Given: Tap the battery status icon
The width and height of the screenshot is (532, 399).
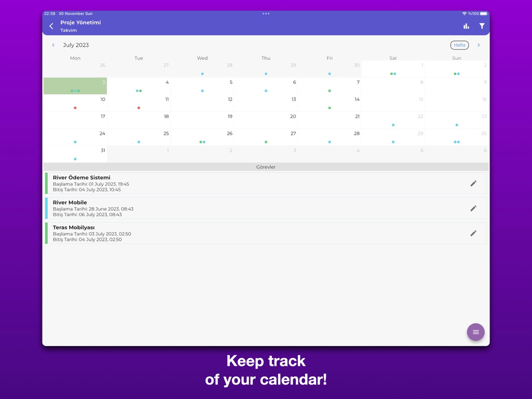Looking at the screenshot, I should click(483, 14).
